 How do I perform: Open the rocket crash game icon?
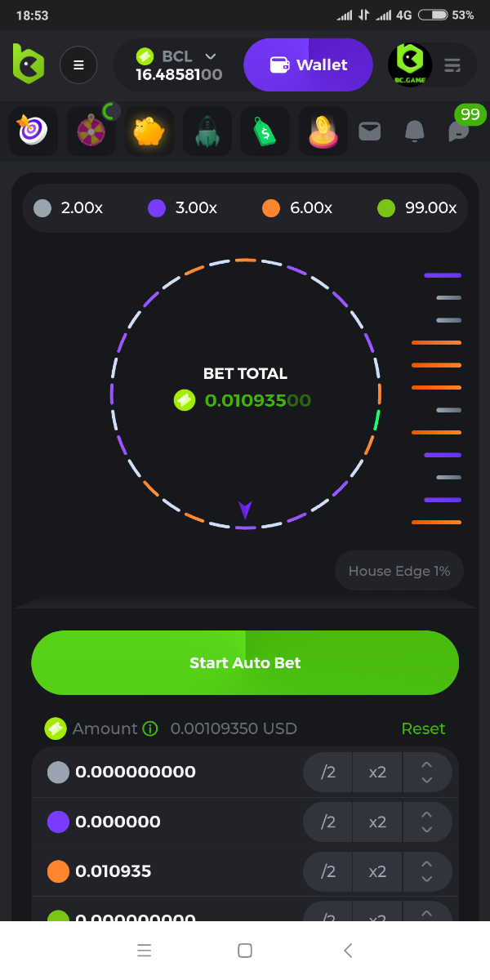coord(207,131)
